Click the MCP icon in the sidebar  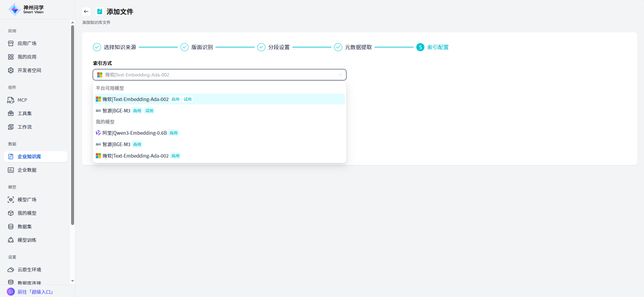[11, 100]
